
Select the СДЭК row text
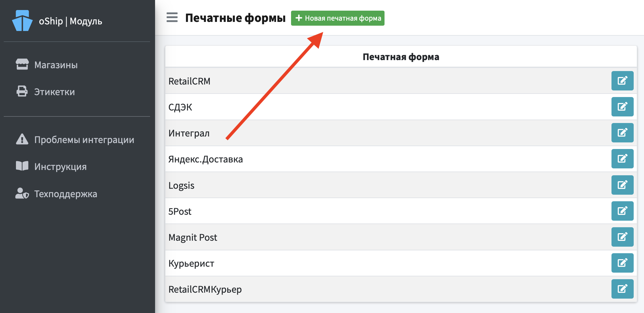(x=180, y=107)
